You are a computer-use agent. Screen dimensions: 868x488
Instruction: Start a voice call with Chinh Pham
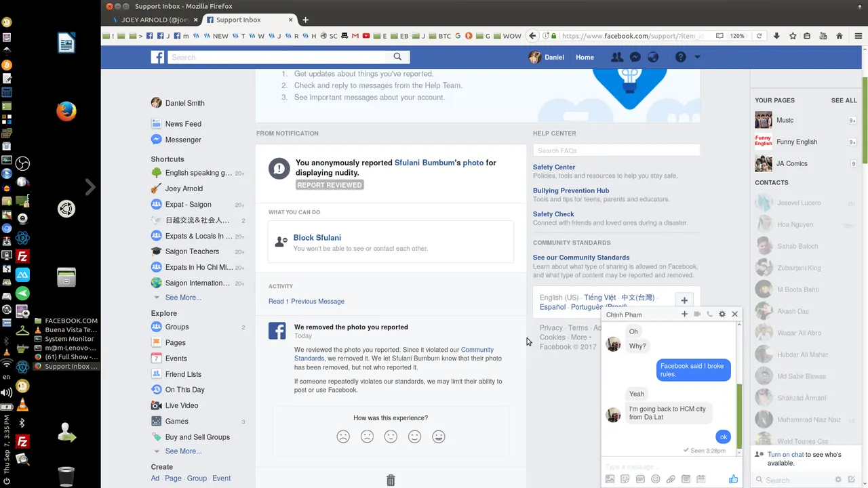coord(709,314)
